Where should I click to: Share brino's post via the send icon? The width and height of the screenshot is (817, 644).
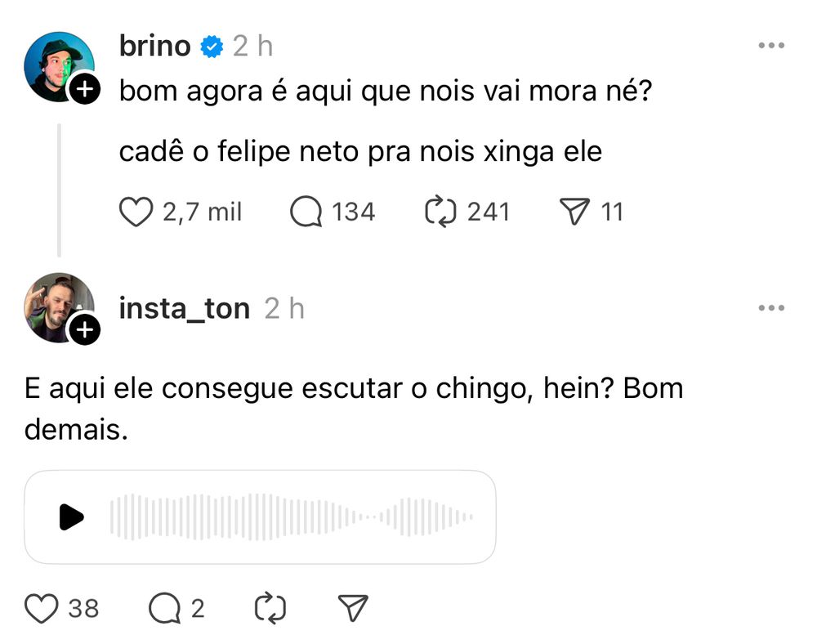coord(575,212)
